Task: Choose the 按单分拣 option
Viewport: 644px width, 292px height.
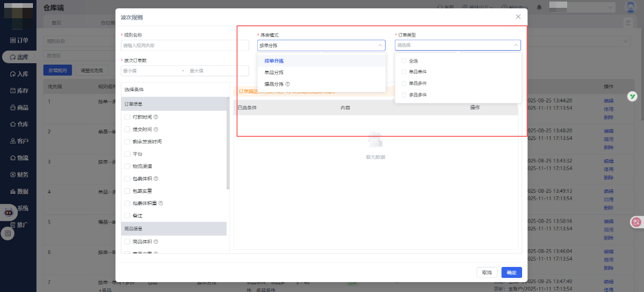Action: coord(274,61)
